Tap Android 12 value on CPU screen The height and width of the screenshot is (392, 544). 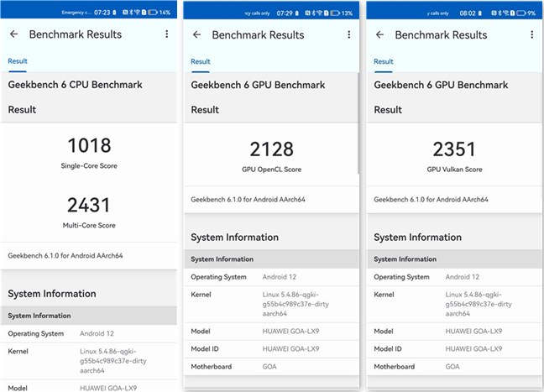[97, 334]
